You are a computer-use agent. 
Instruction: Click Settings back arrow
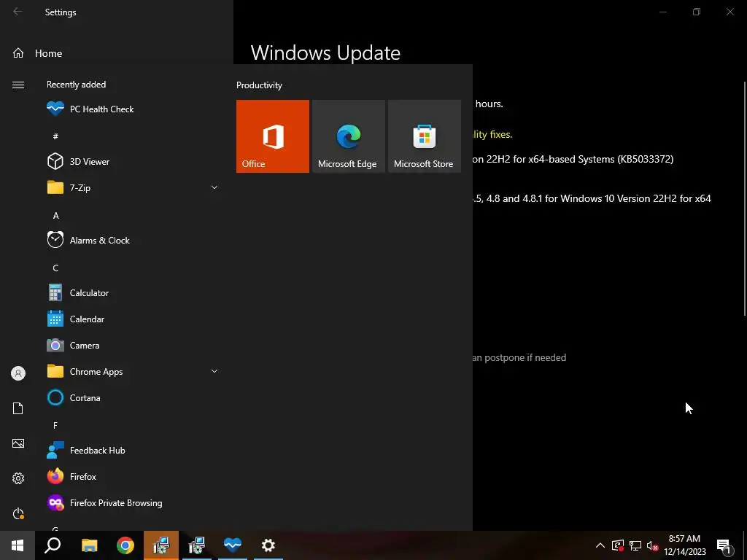18,12
